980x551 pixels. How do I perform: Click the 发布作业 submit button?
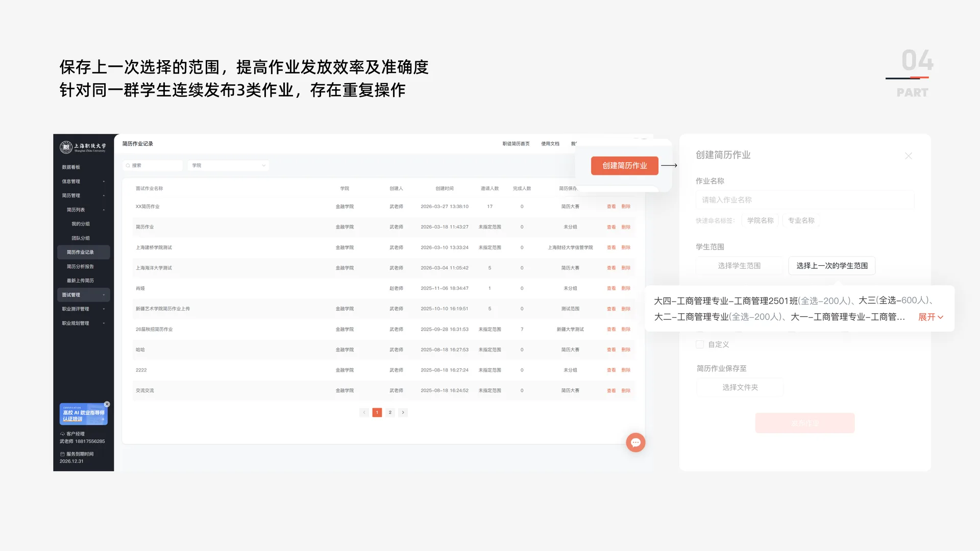pyautogui.click(x=805, y=423)
